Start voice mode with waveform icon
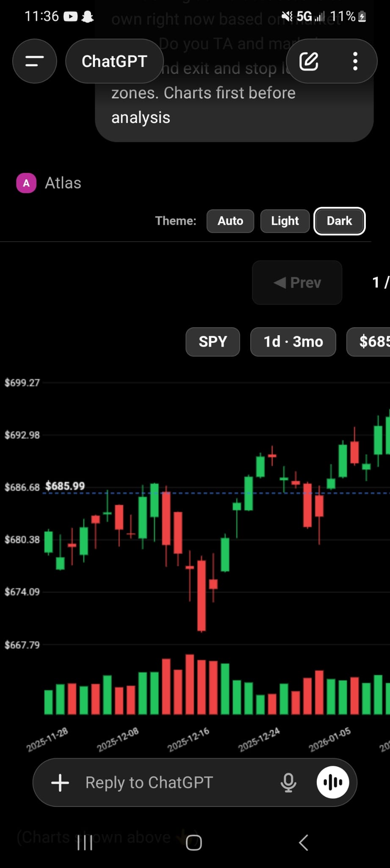The width and height of the screenshot is (390, 868). pyautogui.click(x=333, y=782)
